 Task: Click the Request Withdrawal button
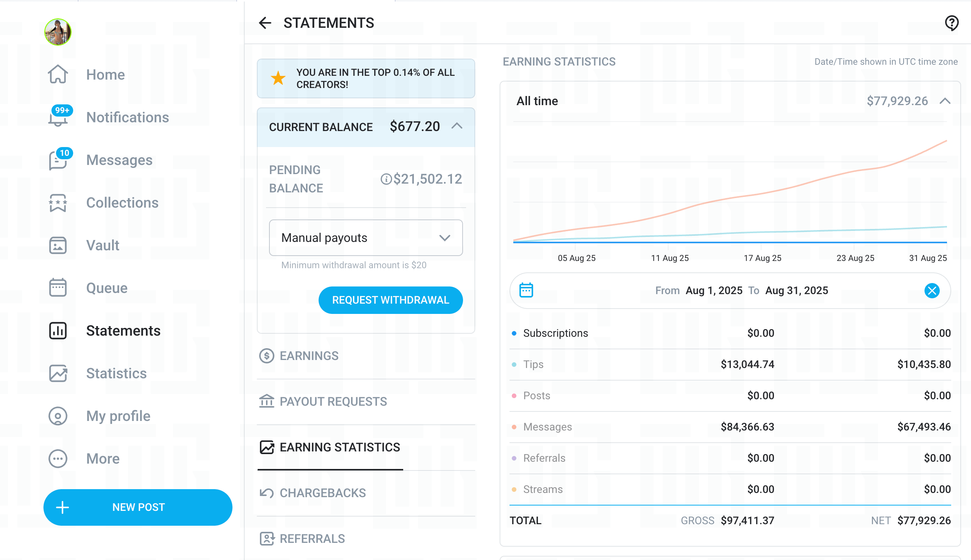[390, 300]
